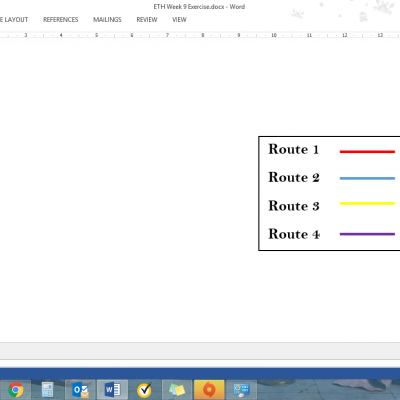
Task: Click the Route 1 legend text
Action: 294,149
